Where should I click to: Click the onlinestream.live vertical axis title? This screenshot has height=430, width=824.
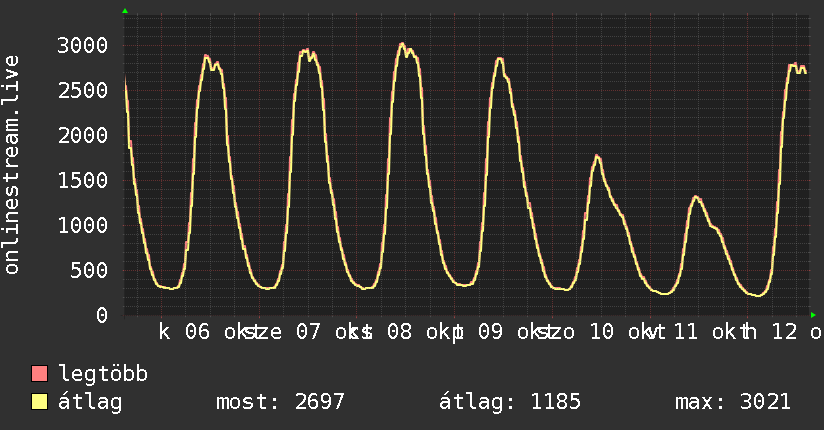click(11, 165)
